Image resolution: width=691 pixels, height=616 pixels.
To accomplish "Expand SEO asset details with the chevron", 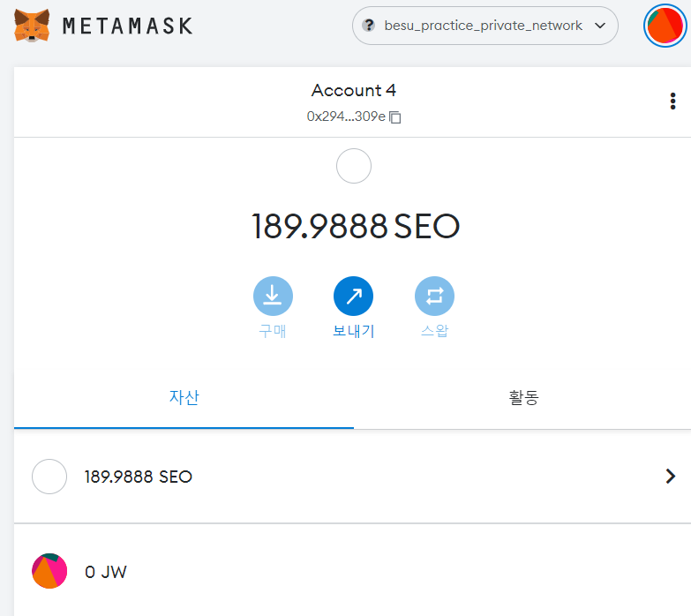I will pos(671,477).
